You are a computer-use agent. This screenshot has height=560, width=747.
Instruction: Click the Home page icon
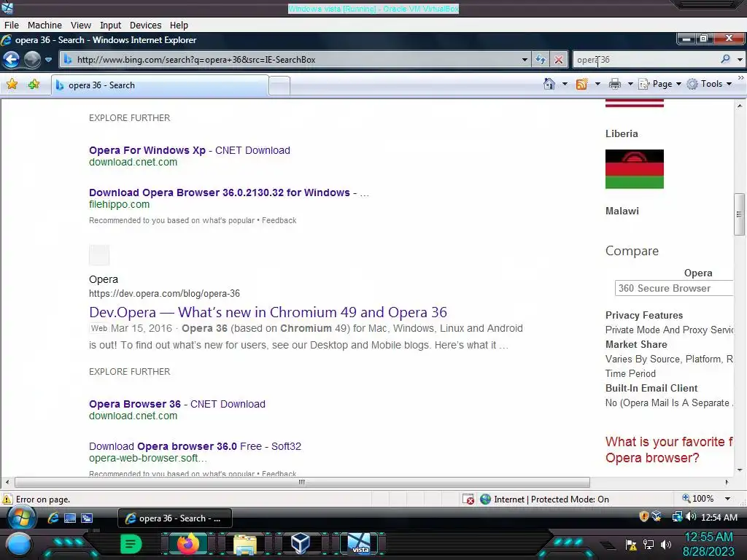549,84
